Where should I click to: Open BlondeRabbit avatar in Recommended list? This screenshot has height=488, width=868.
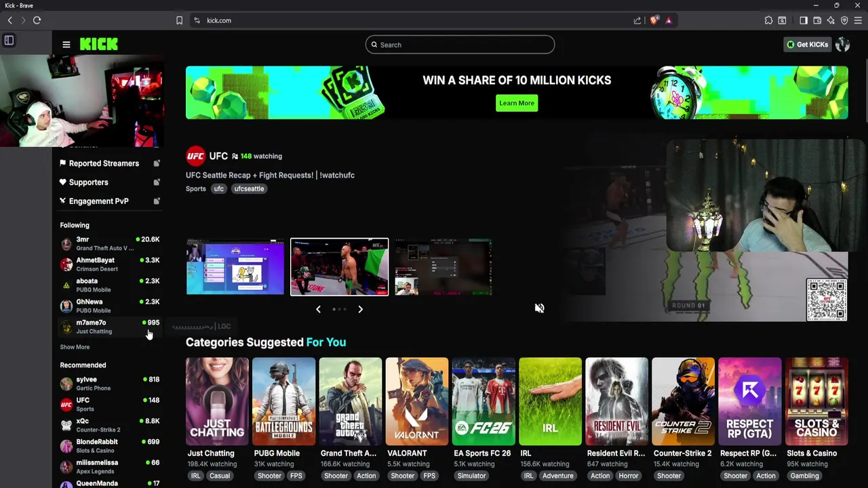tap(66, 446)
